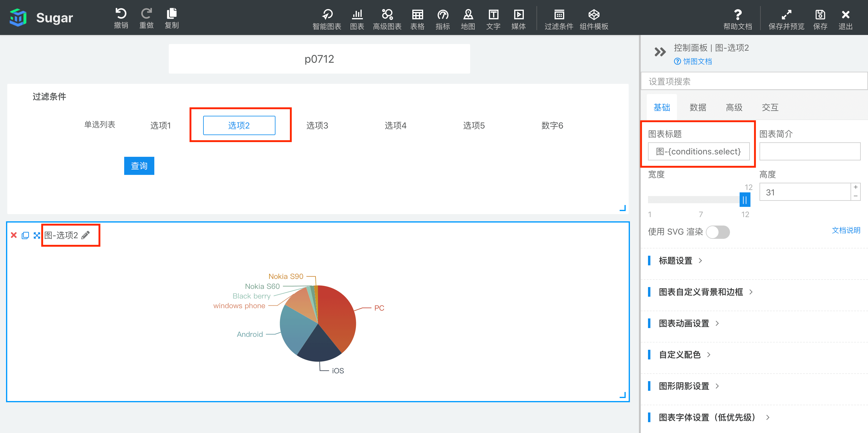Screen dimensions: 868x433
Task: Expand 自定义配色 section
Action: [685, 354]
